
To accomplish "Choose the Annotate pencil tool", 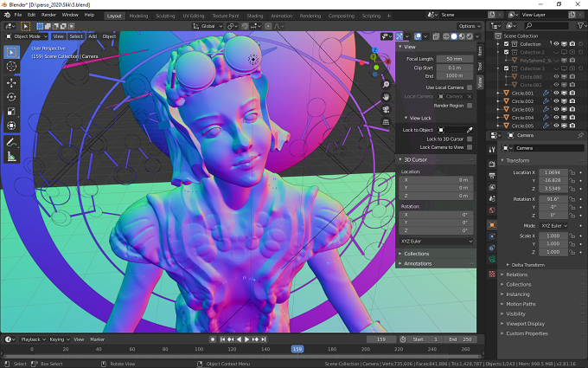I will click(x=11, y=142).
